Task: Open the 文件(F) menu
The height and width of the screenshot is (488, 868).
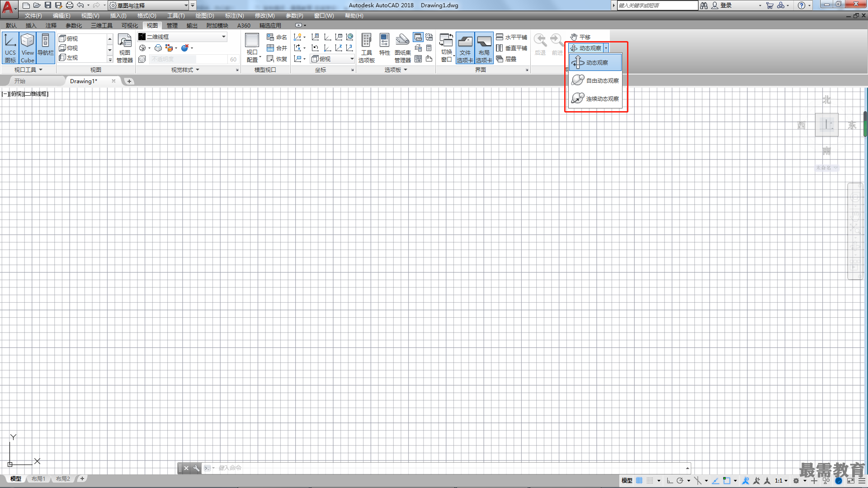Action: click(x=33, y=16)
